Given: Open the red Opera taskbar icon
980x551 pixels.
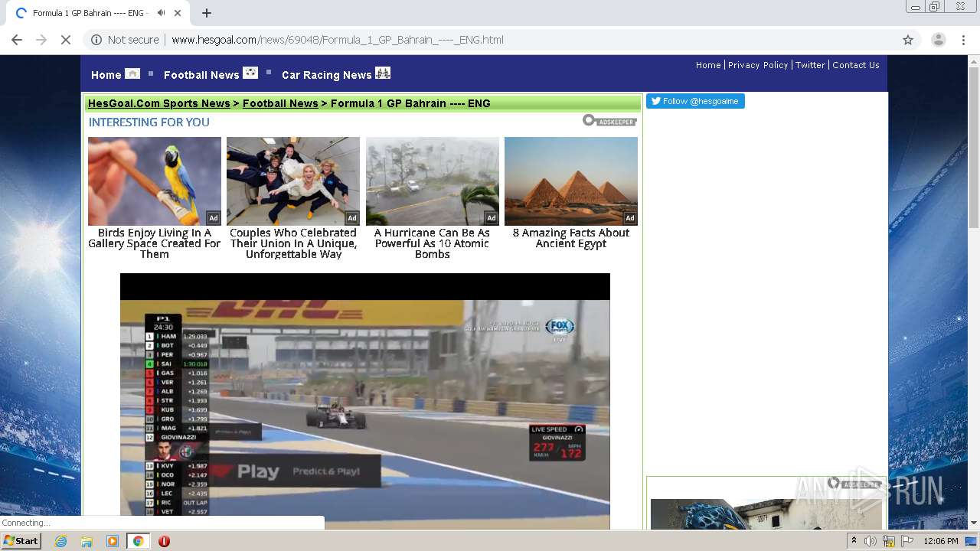Looking at the screenshot, I should coord(164,541).
